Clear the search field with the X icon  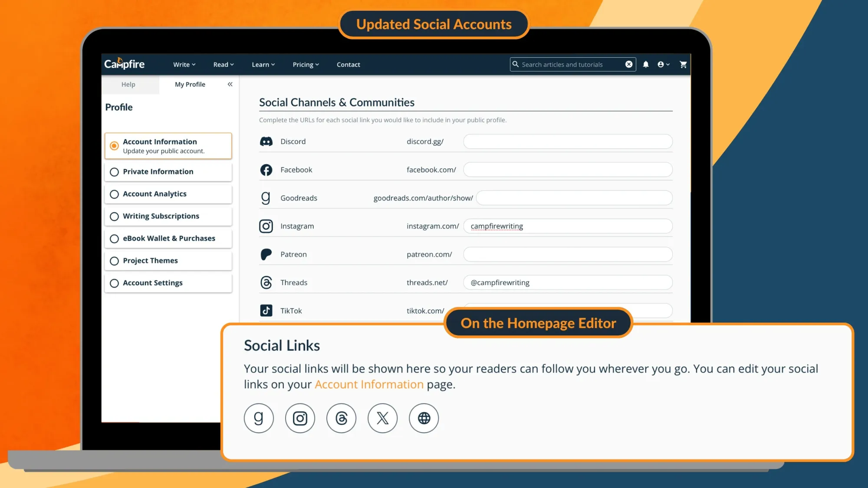pyautogui.click(x=628, y=64)
